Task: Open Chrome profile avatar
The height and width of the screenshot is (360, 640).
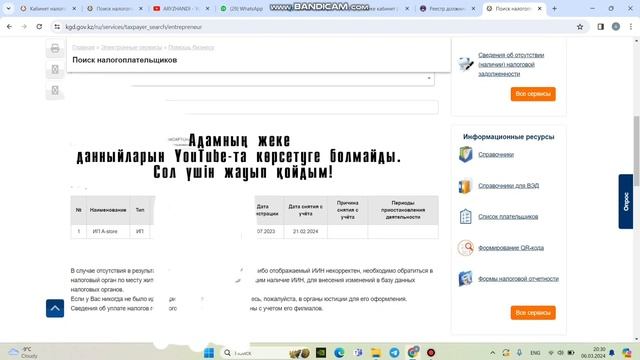Action: click(616, 27)
